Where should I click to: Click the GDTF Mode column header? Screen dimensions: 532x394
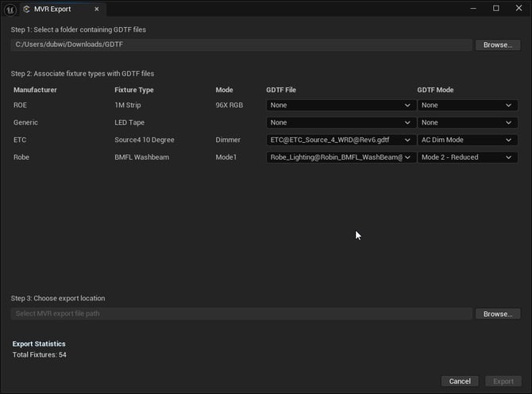[x=435, y=90]
